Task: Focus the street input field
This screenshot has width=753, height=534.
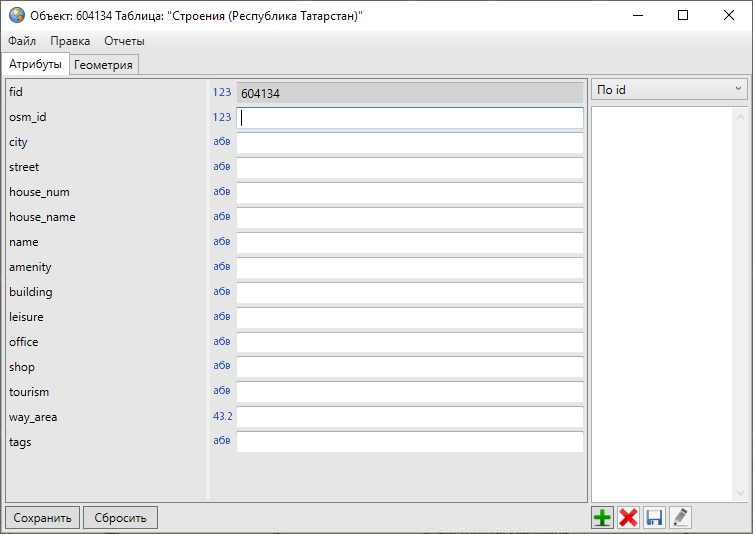Action: 409,167
